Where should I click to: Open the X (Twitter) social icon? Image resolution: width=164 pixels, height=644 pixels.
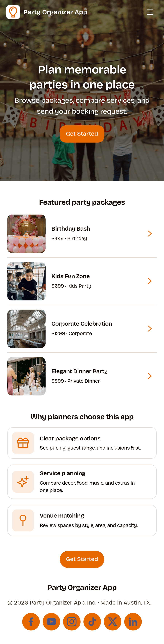tap(113, 622)
